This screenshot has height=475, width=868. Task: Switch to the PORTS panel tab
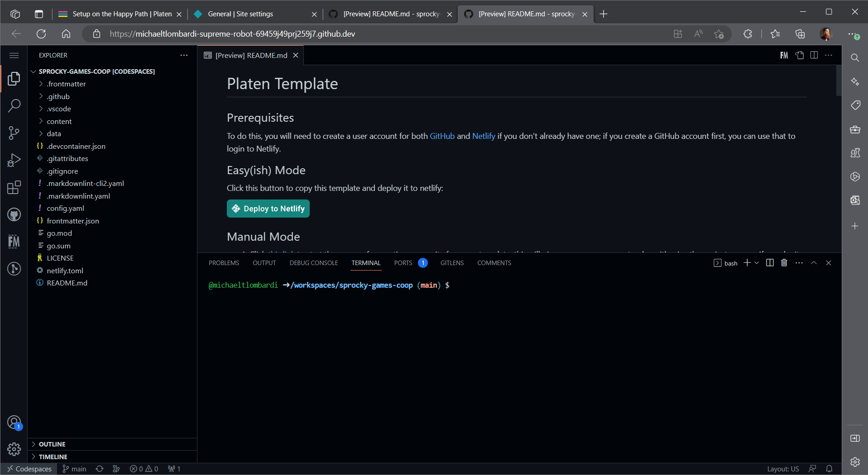tap(403, 263)
